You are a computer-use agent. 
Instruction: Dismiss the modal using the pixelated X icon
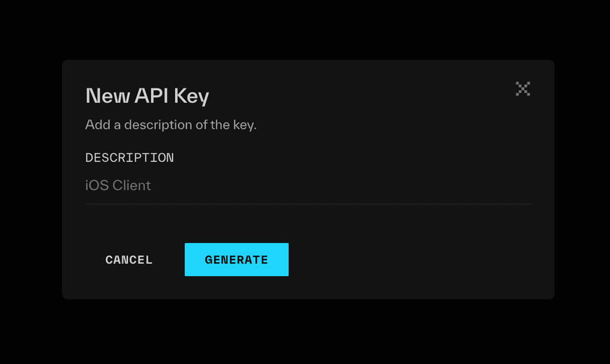(523, 89)
